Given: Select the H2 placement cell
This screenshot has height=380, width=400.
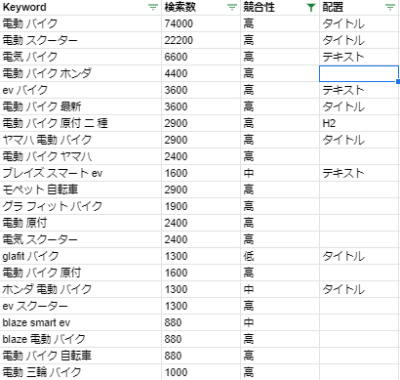Looking at the screenshot, I should (x=359, y=123).
